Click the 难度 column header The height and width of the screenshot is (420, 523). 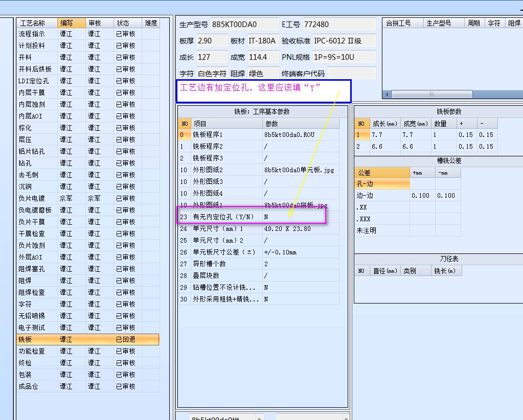[x=151, y=23]
